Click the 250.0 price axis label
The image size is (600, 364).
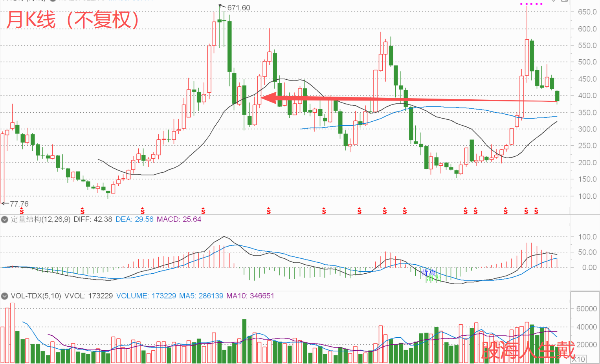pyautogui.click(x=587, y=146)
